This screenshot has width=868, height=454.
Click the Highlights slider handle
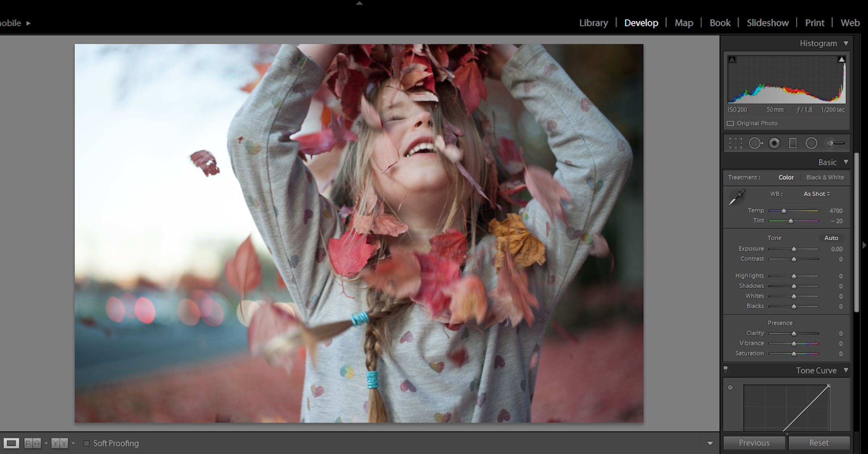tap(794, 276)
